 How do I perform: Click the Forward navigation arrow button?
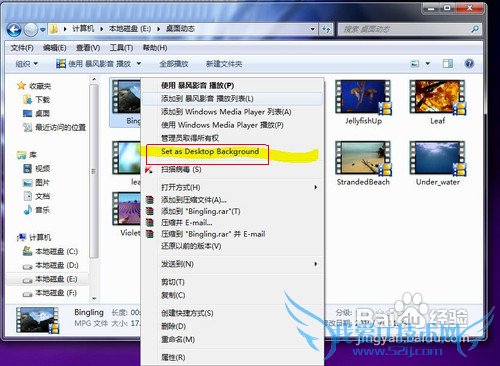[x=31, y=30]
